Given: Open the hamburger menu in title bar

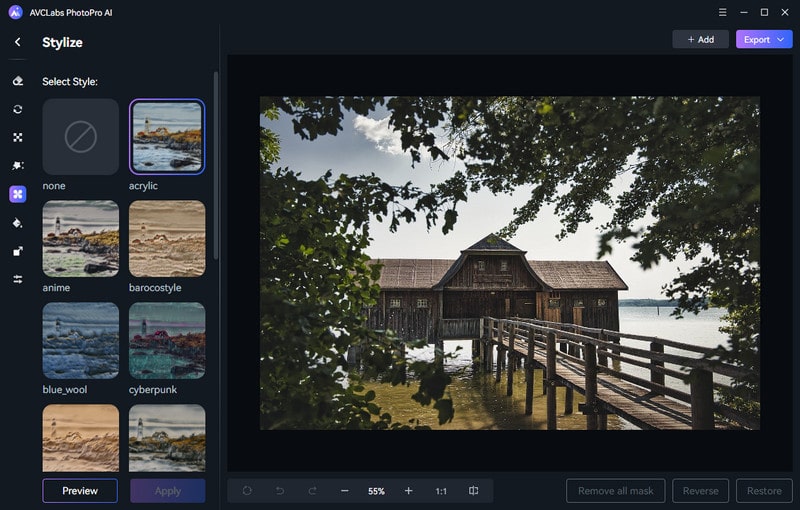Looking at the screenshot, I should [722, 12].
